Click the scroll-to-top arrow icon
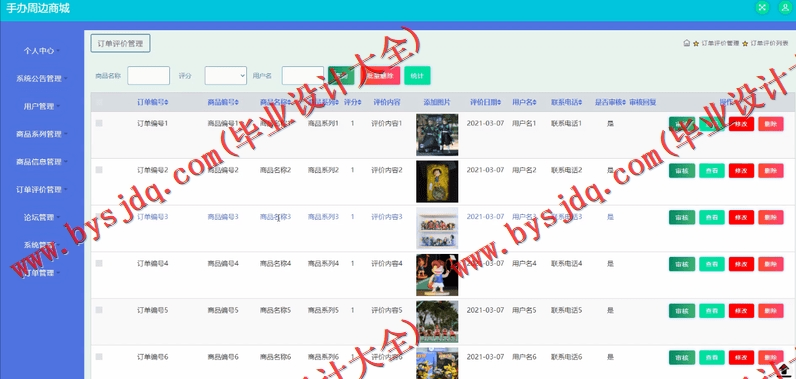Screen dimensions: 796x379 pyautogui.click(x=783, y=369)
